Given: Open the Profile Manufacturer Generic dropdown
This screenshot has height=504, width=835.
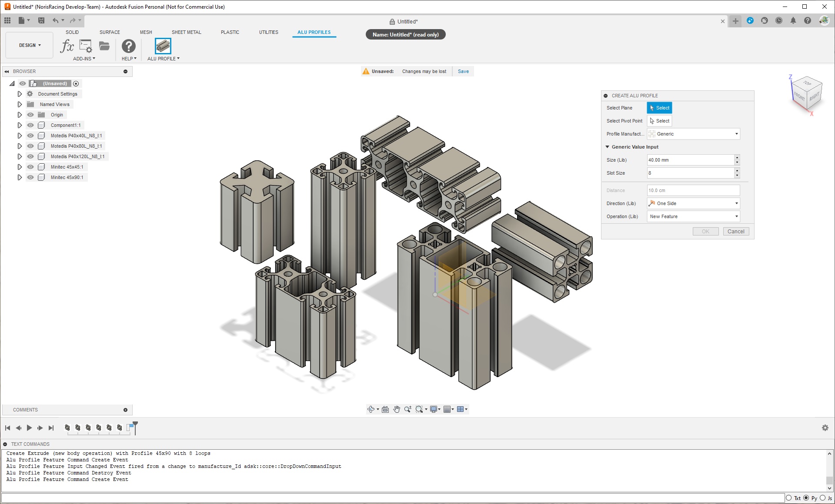Looking at the screenshot, I should point(693,134).
